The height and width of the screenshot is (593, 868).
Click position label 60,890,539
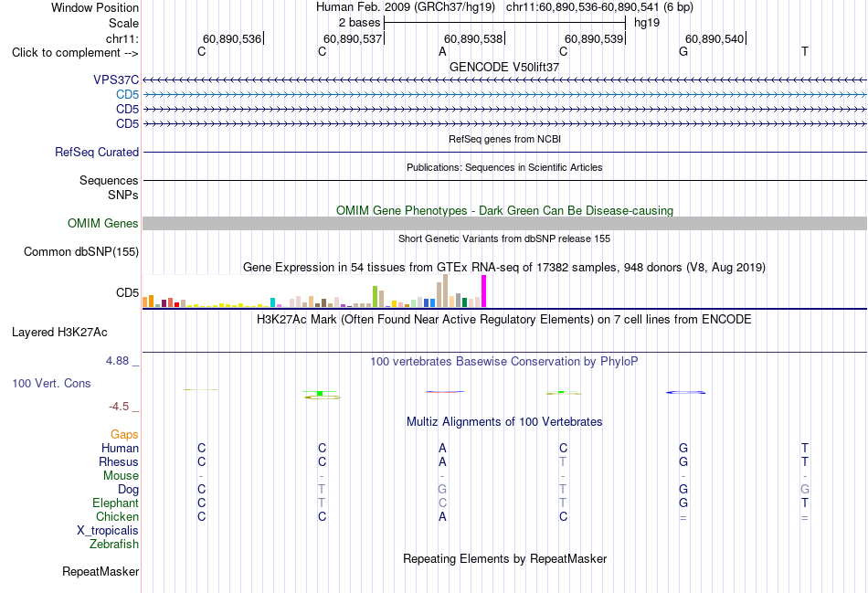pyautogui.click(x=594, y=38)
